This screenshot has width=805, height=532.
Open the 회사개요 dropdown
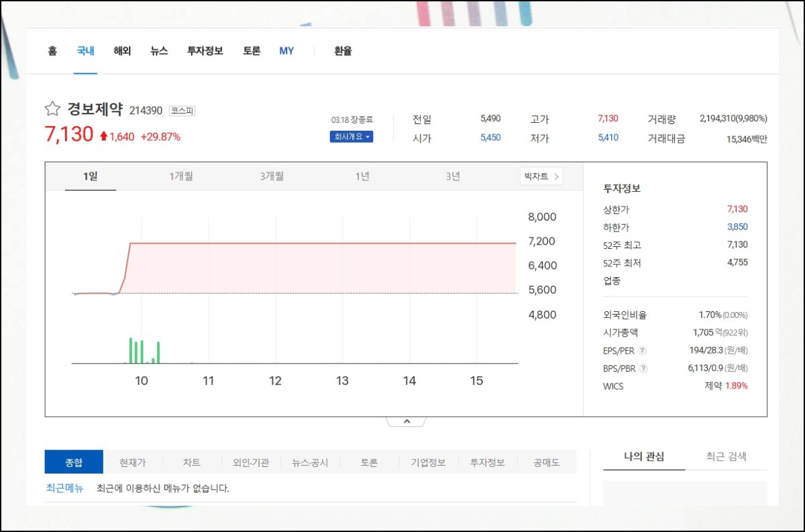coord(351,137)
